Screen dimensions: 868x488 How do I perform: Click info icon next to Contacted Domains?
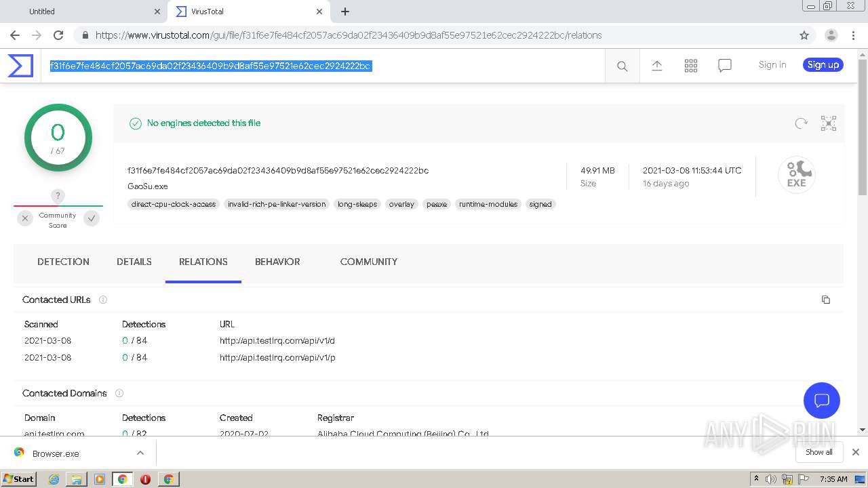pos(119,393)
